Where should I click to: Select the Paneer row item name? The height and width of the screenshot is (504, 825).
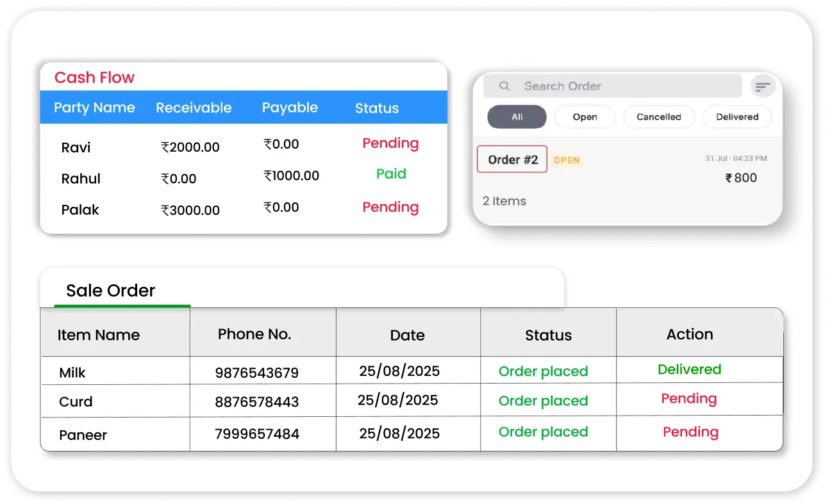(83, 435)
